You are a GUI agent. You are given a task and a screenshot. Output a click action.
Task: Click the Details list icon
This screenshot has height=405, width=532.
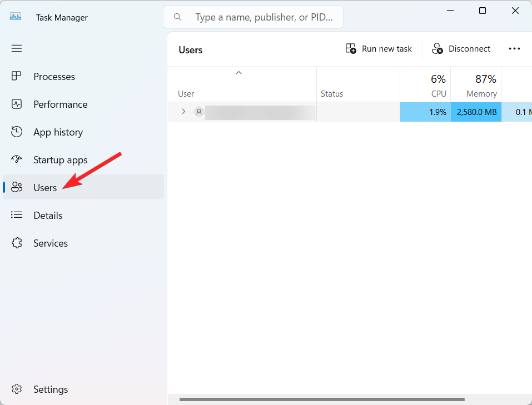pyautogui.click(x=17, y=214)
